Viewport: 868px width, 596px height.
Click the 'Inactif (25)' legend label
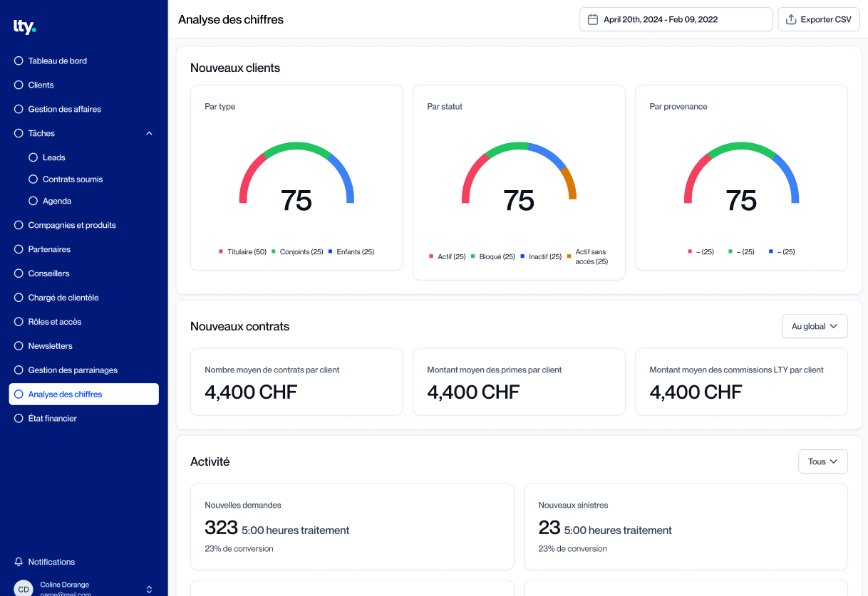click(545, 257)
